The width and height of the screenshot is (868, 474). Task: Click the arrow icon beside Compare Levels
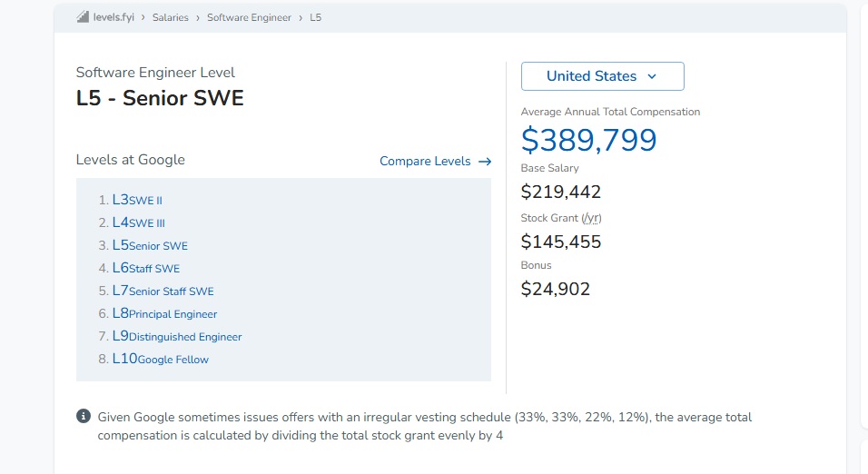pyautogui.click(x=485, y=161)
